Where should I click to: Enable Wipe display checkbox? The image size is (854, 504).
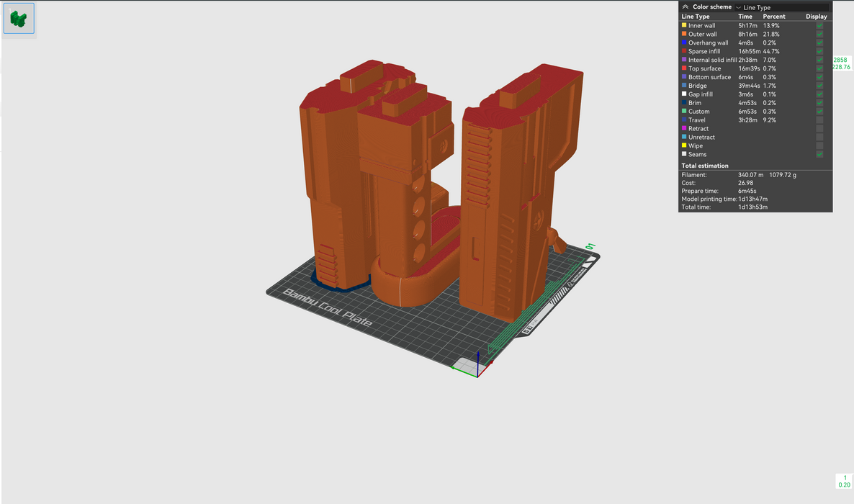pyautogui.click(x=819, y=146)
